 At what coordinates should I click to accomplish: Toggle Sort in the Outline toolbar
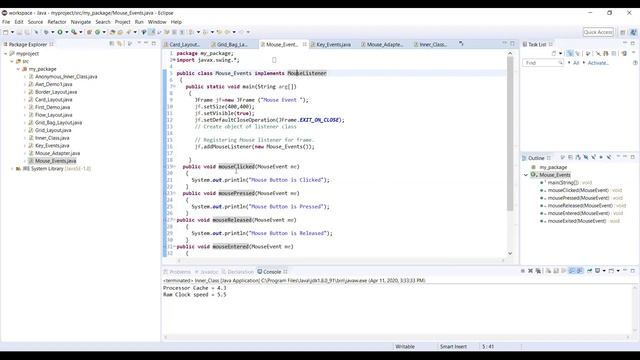coord(578,157)
